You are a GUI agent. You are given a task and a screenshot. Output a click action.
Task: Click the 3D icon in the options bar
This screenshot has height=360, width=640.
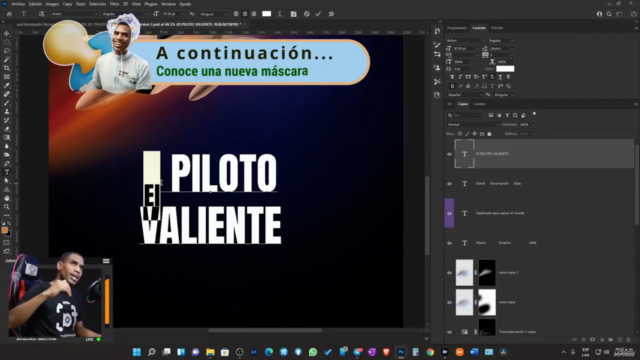[331, 14]
